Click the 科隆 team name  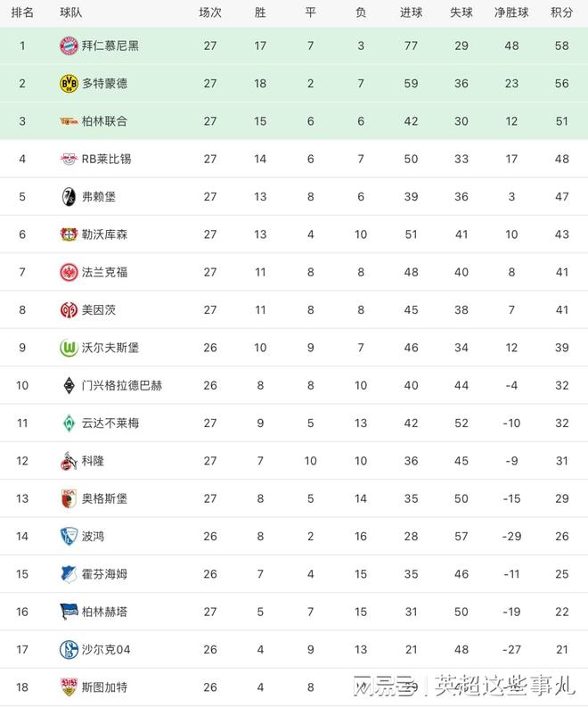[x=93, y=461]
